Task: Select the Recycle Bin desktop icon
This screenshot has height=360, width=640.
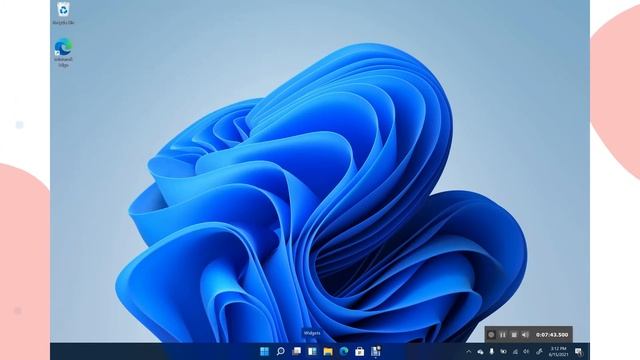Action: point(63,13)
